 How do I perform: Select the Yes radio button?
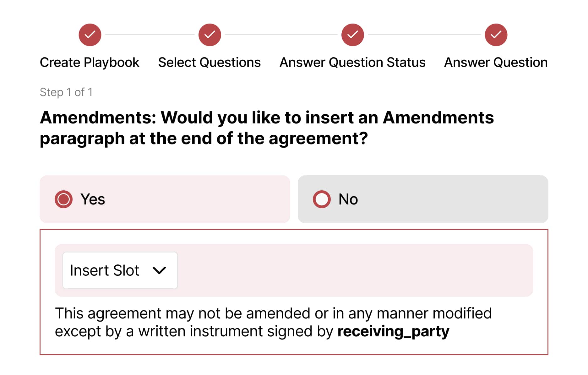click(x=63, y=199)
